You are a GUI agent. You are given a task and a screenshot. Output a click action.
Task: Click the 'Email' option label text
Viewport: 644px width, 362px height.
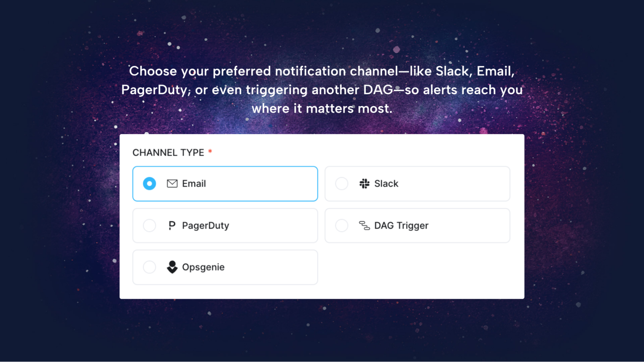[x=194, y=184]
